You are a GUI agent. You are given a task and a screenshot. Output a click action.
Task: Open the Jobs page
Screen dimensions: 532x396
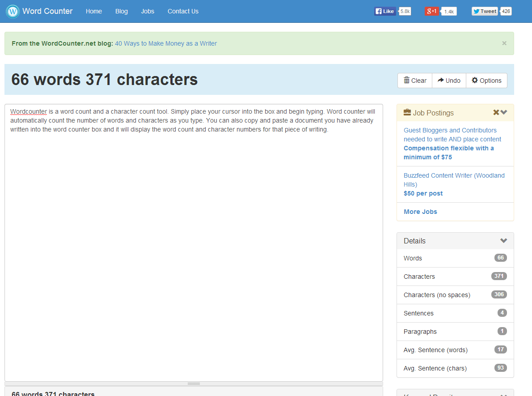tap(148, 11)
